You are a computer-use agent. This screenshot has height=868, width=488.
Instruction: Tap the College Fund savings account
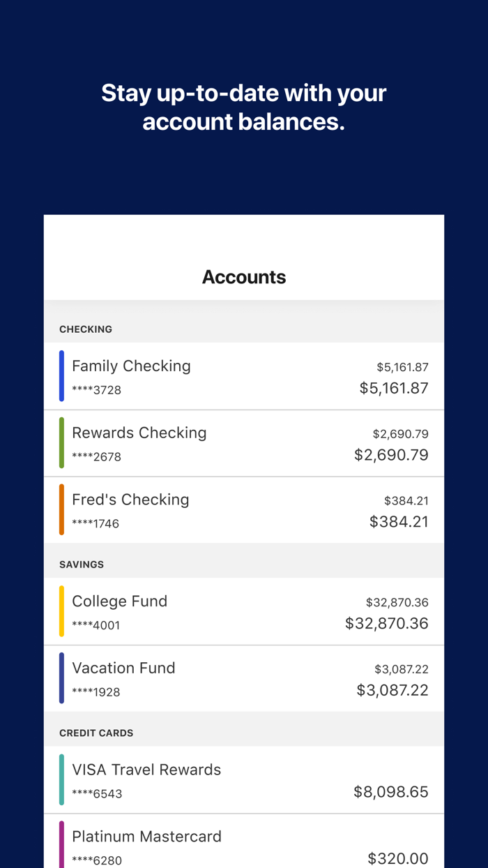[120, 601]
